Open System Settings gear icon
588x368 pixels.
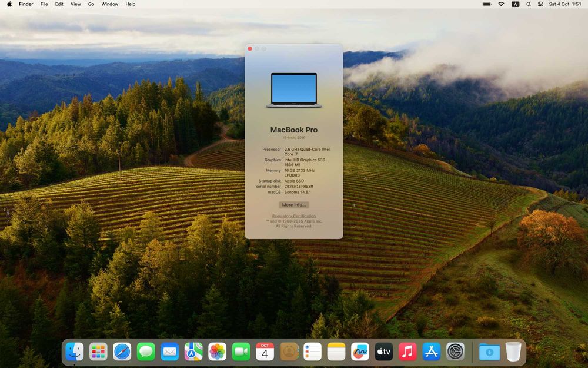tap(455, 352)
